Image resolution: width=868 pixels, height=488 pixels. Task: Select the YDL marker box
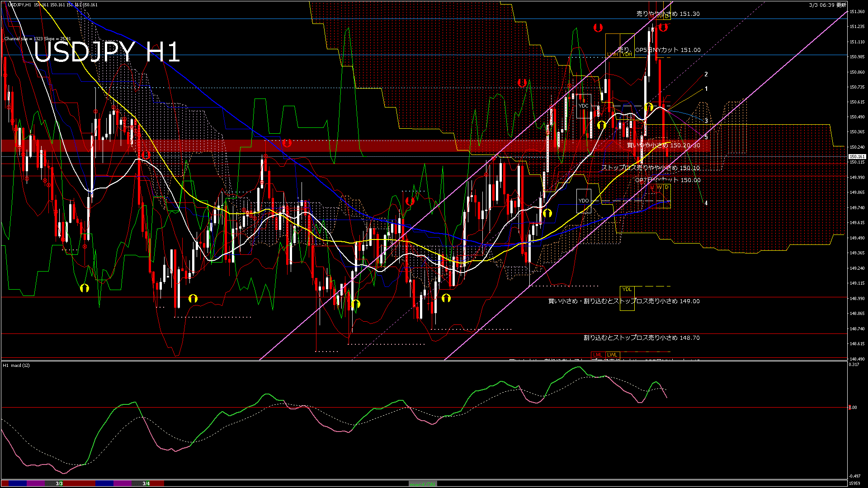[x=627, y=298]
